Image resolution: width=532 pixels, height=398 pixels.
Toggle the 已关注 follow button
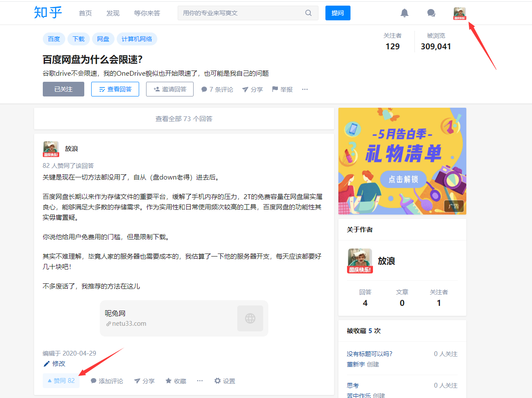(x=64, y=89)
